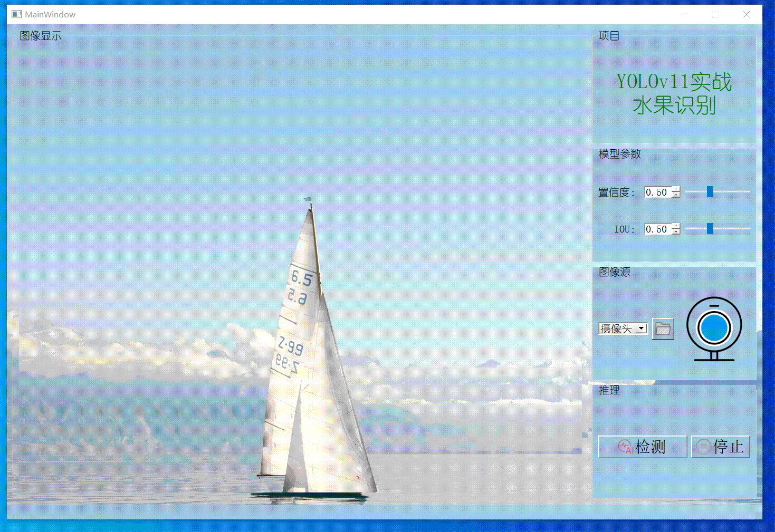
Task: Click the MainWindow app icon in title bar
Action: point(16,14)
